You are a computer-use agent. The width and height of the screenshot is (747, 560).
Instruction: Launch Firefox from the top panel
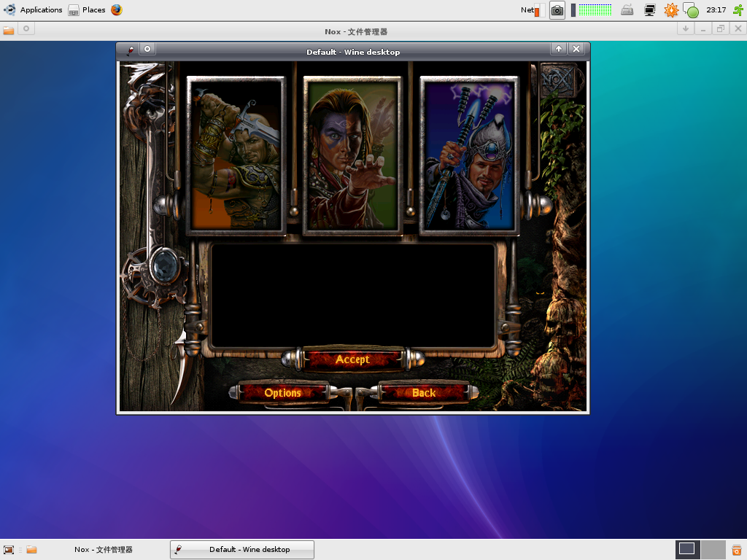click(x=117, y=9)
